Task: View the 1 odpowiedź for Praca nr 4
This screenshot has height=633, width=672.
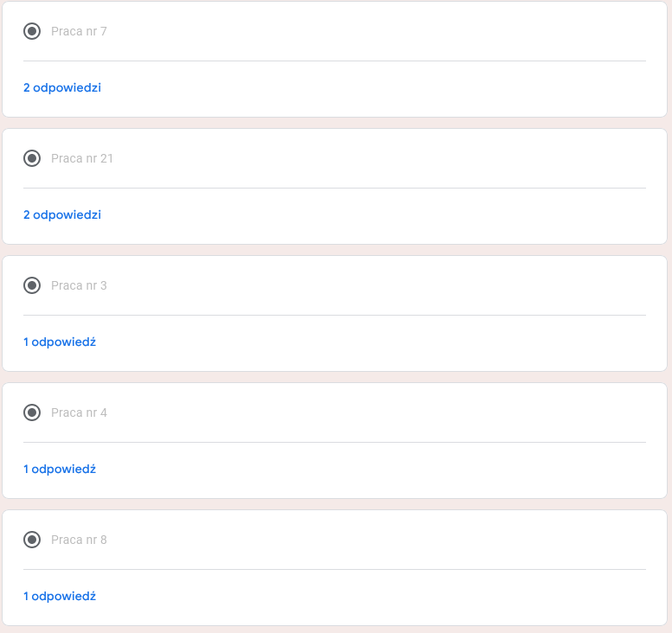Action: click(60, 469)
